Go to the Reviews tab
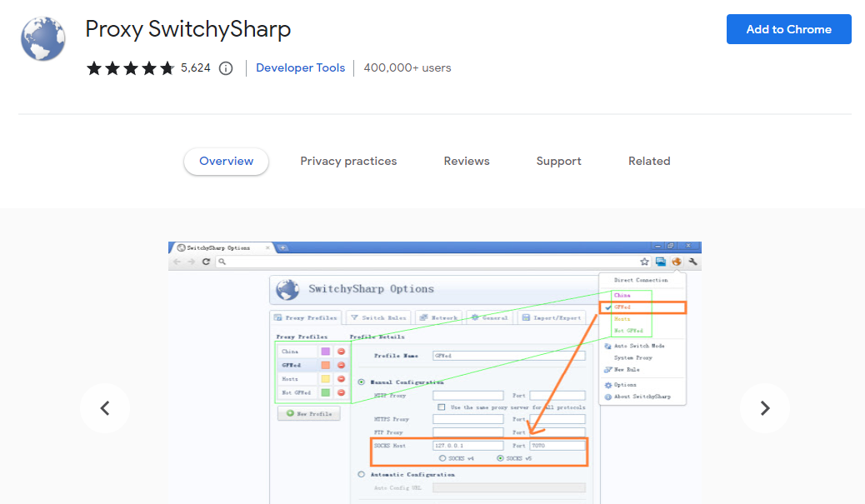The width and height of the screenshot is (865, 504). click(x=467, y=161)
